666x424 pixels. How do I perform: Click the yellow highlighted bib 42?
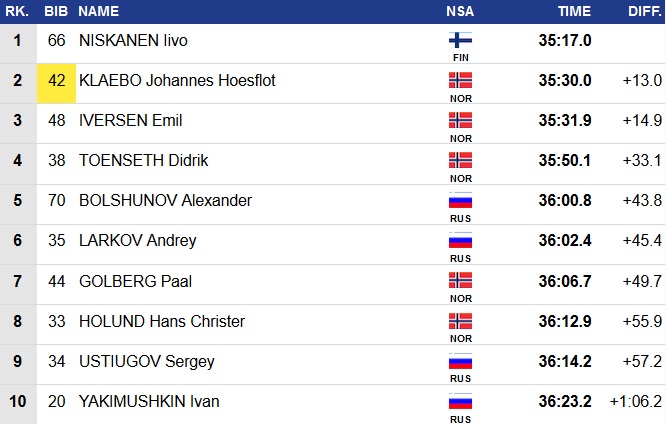click(x=56, y=80)
